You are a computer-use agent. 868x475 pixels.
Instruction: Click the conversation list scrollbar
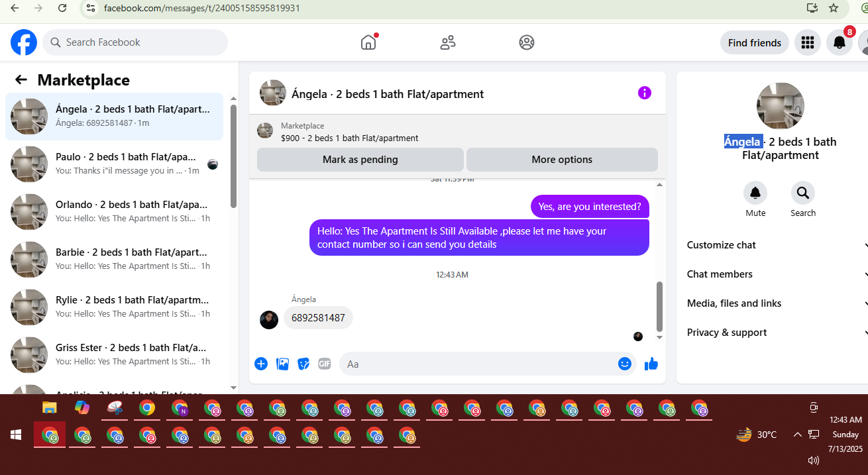click(x=233, y=156)
